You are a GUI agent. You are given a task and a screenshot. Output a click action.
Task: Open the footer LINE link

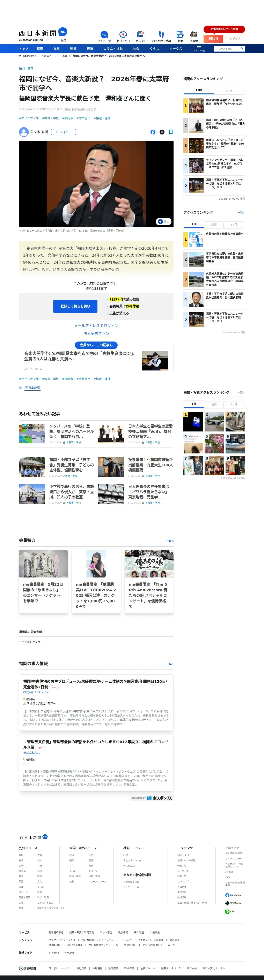(x=230, y=912)
